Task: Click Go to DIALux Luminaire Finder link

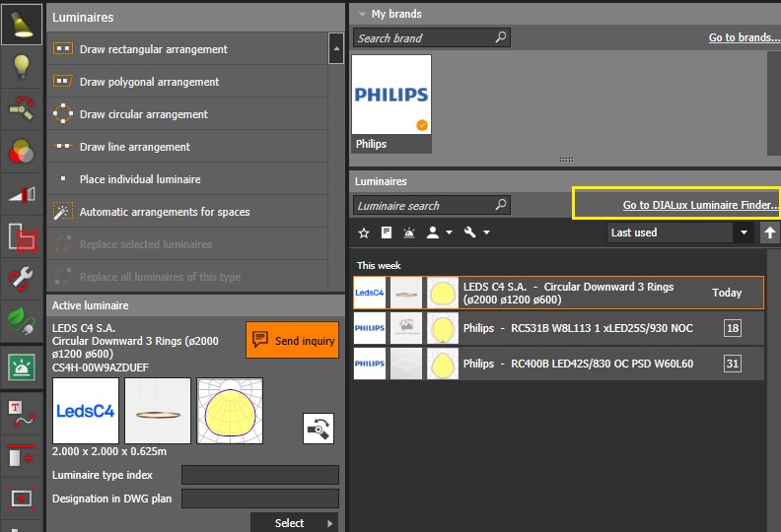Action: [700, 205]
